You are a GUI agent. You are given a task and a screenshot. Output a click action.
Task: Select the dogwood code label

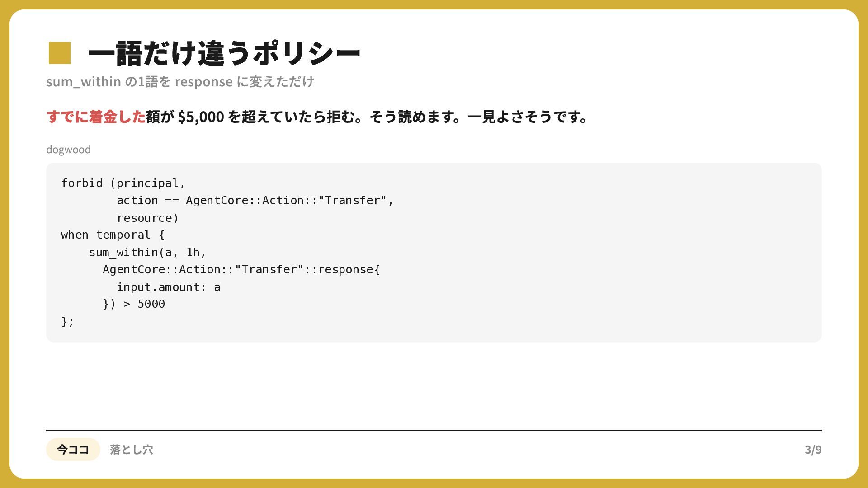pyautogui.click(x=68, y=150)
